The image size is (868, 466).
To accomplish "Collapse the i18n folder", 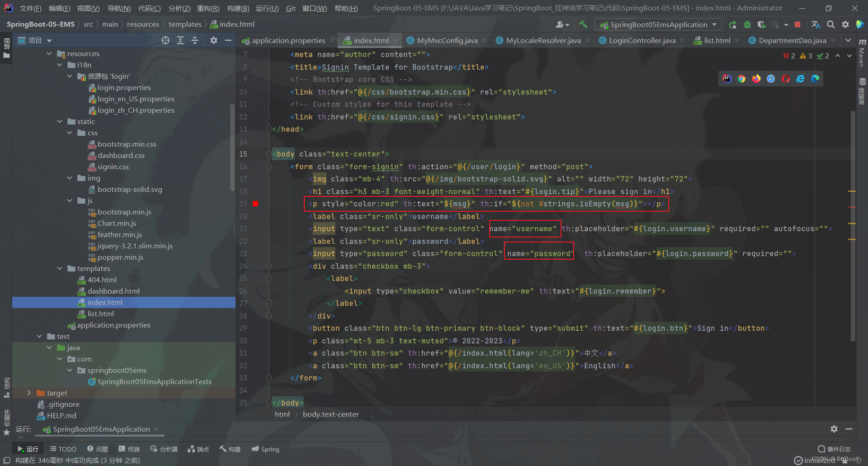I will [x=60, y=65].
